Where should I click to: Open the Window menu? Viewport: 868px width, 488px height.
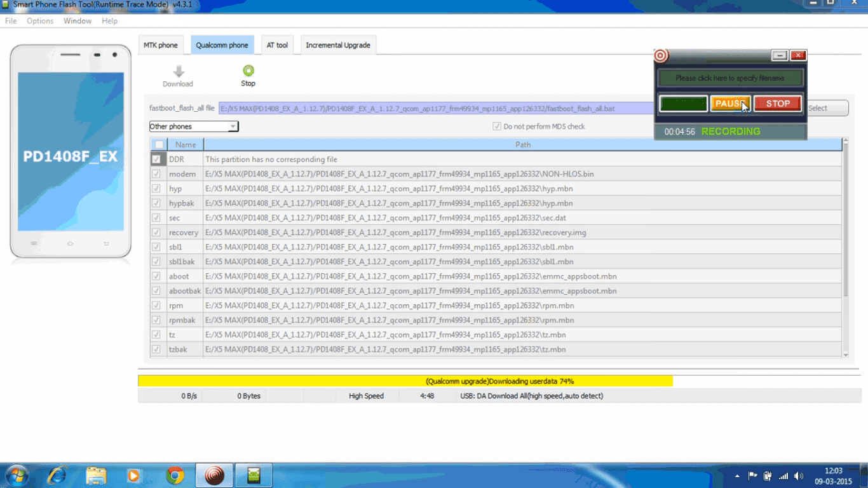click(x=78, y=21)
